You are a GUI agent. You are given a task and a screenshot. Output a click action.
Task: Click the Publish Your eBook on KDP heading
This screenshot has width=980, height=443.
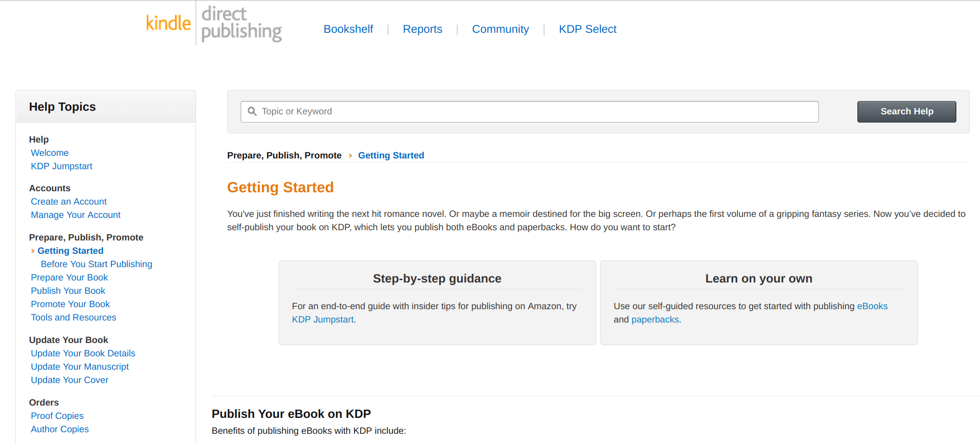(x=291, y=414)
